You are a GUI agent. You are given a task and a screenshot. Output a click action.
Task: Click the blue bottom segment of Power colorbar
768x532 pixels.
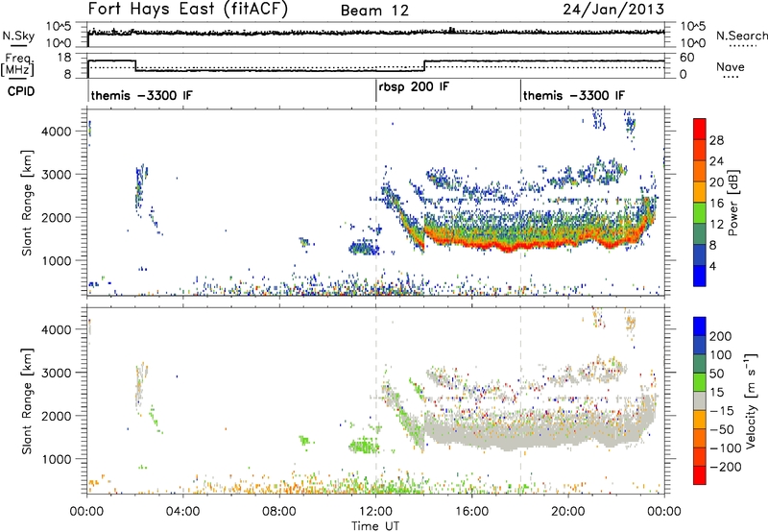tap(700, 276)
